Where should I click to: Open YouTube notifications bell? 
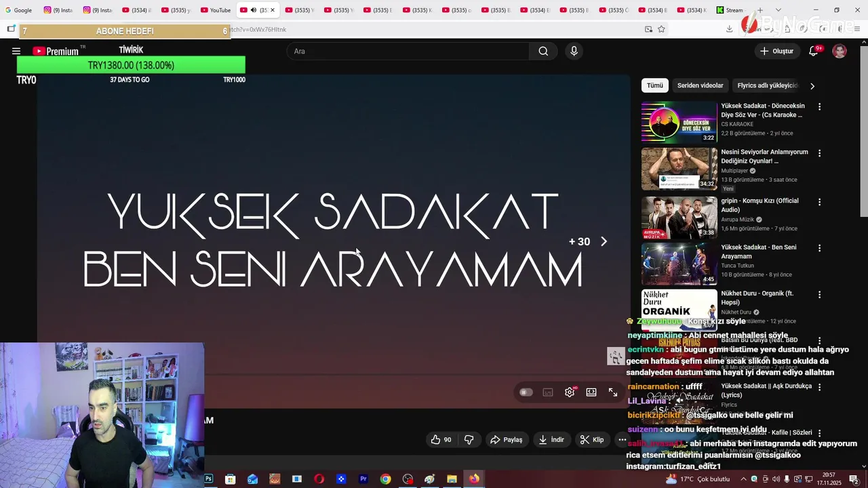[814, 52]
